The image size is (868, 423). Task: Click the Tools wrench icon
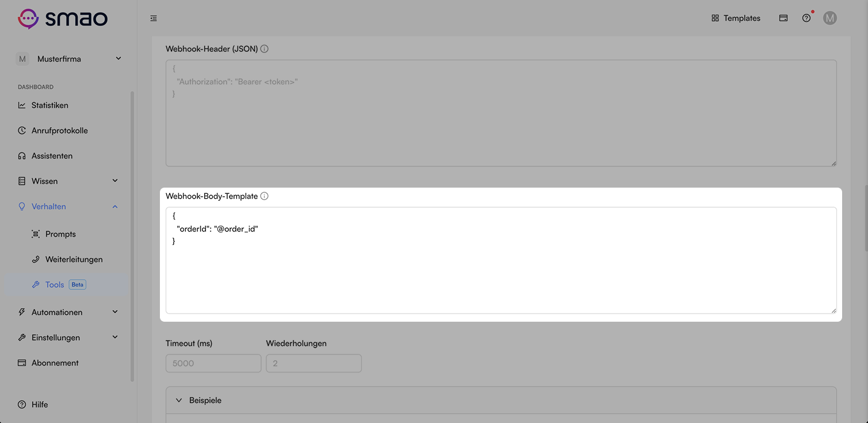point(36,285)
